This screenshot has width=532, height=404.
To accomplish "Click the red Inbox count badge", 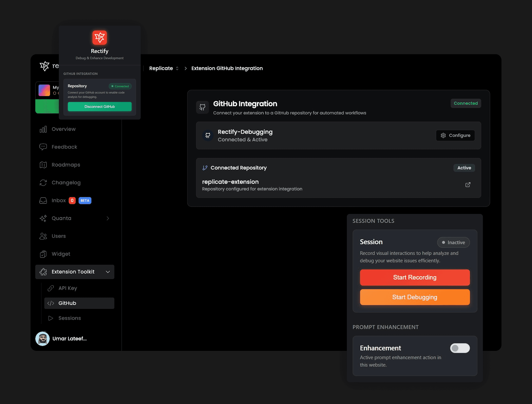I will [72, 201].
